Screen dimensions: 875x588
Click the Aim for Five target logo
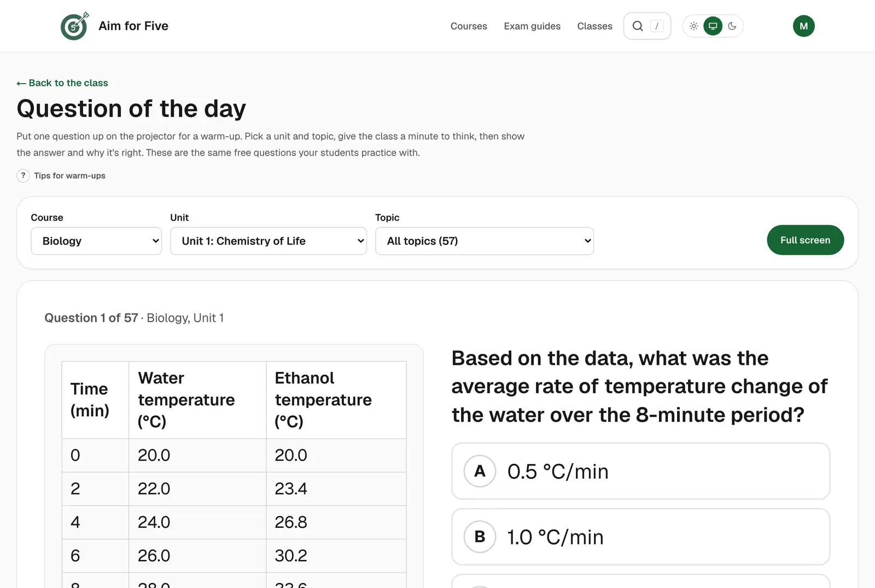click(74, 26)
